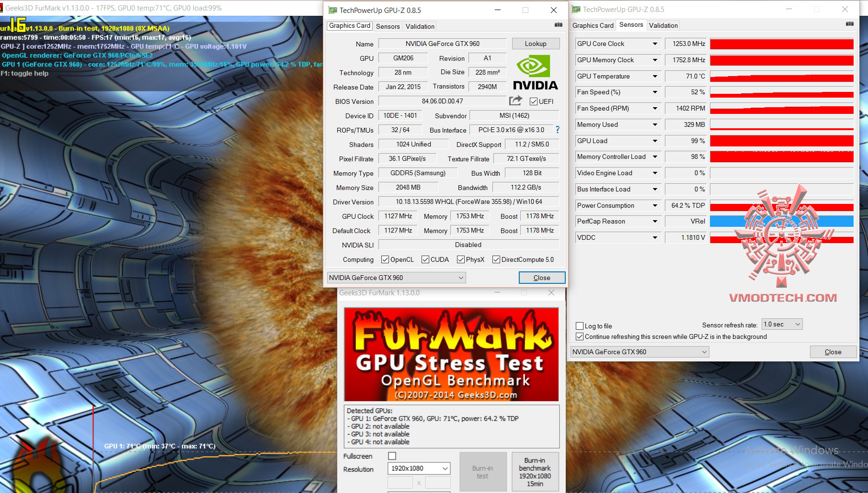The height and width of the screenshot is (493, 868).
Task: Open the VDDC sensor dropdown
Action: pyautogui.click(x=655, y=238)
